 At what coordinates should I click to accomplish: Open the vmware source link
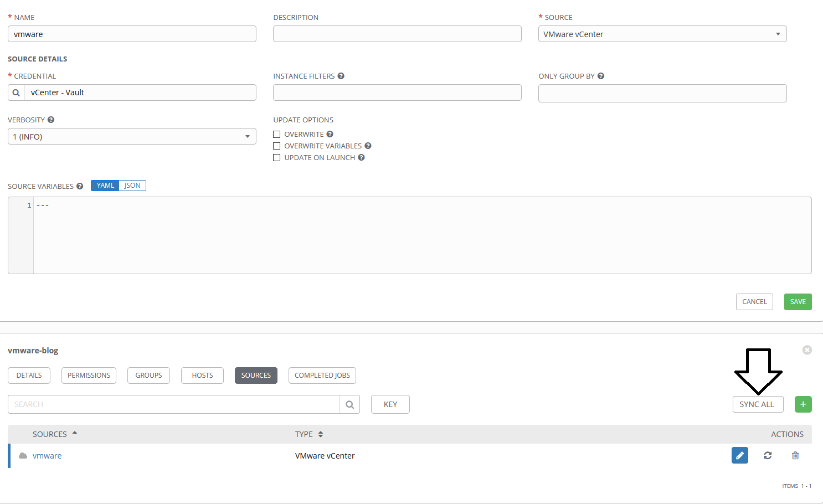[x=47, y=456]
